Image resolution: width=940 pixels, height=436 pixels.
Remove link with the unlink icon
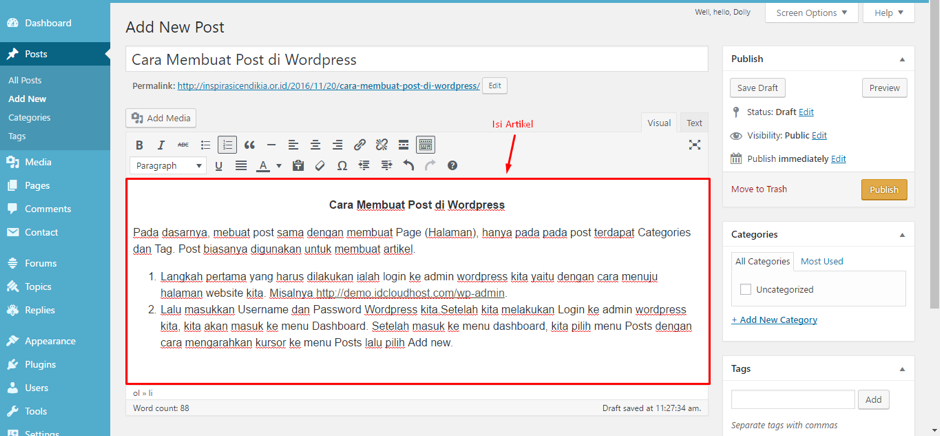[x=381, y=145]
